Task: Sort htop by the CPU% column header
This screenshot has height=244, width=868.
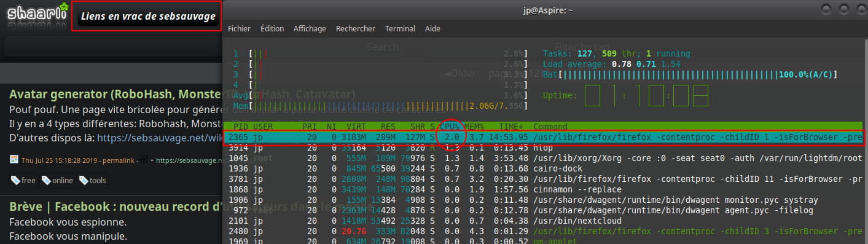Action: click(x=450, y=126)
